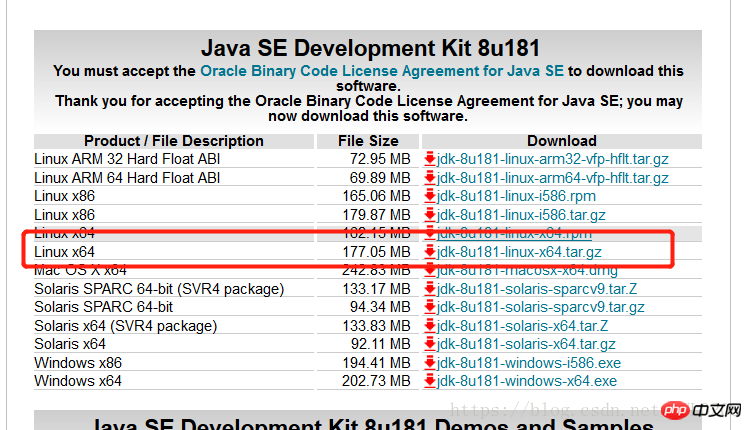
Task: Select the Linux ARM 32 Hard Float ABI text
Action: click(x=127, y=159)
